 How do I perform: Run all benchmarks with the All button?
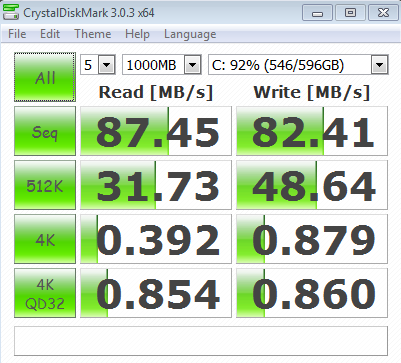click(x=45, y=77)
